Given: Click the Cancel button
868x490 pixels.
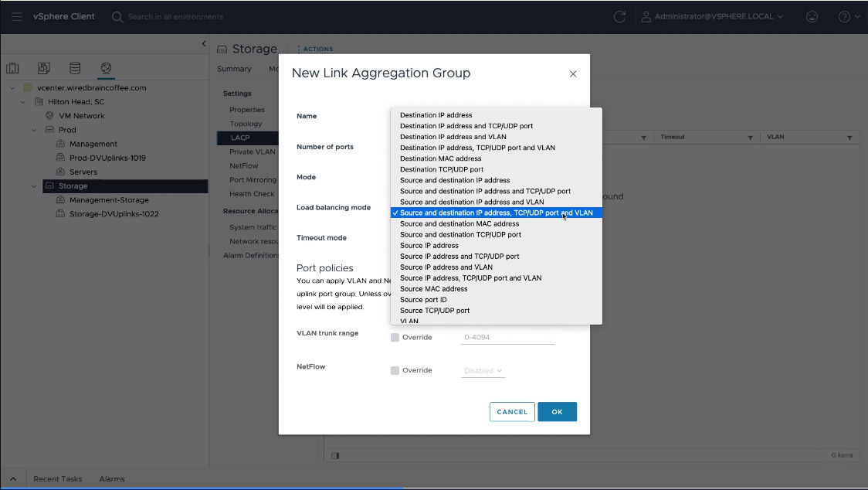Looking at the screenshot, I should 512,412.
